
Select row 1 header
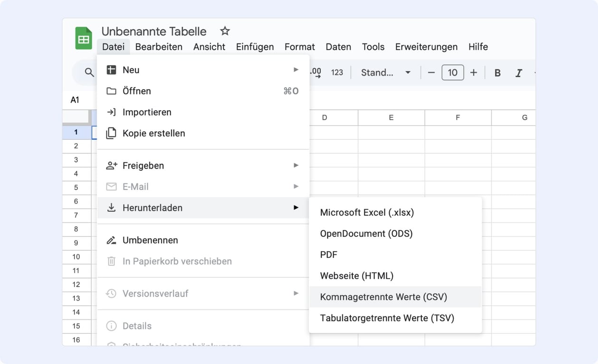[76, 132]
